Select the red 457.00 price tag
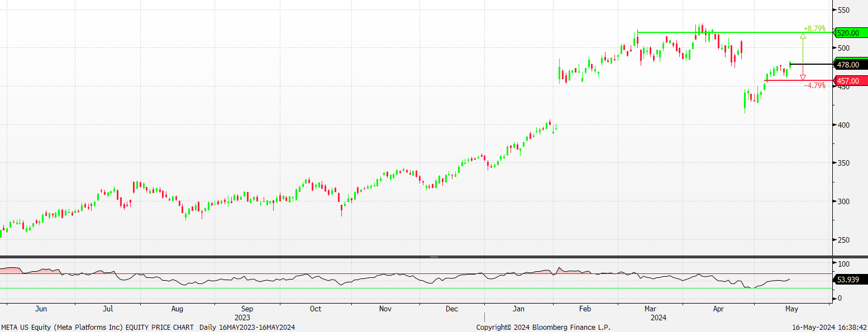 point(848,81)
